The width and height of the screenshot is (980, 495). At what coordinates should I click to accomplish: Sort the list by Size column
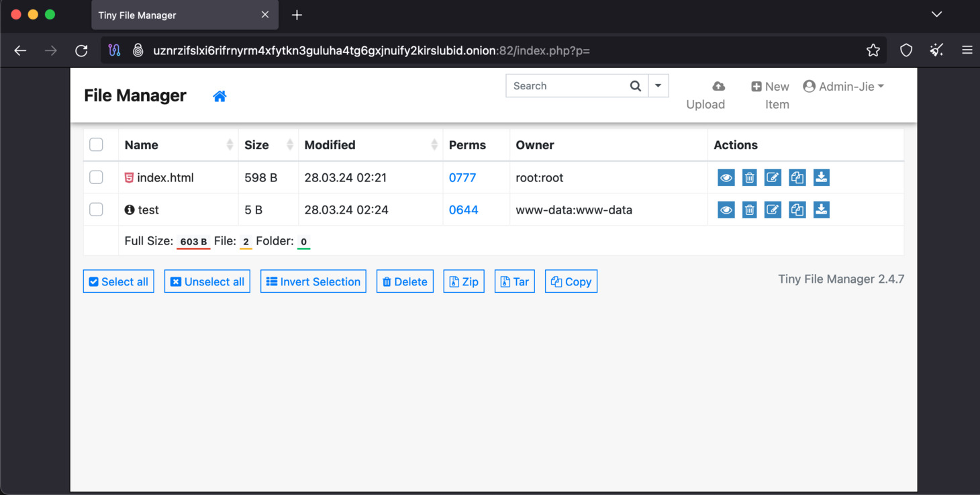pyautogui.click(x=268, y=144)
